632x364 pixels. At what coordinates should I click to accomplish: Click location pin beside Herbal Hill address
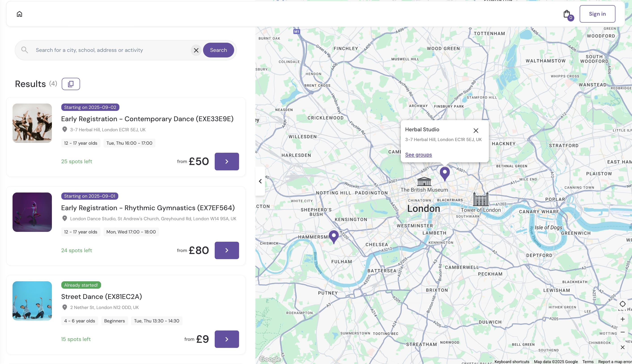click(x=65, y=129)
